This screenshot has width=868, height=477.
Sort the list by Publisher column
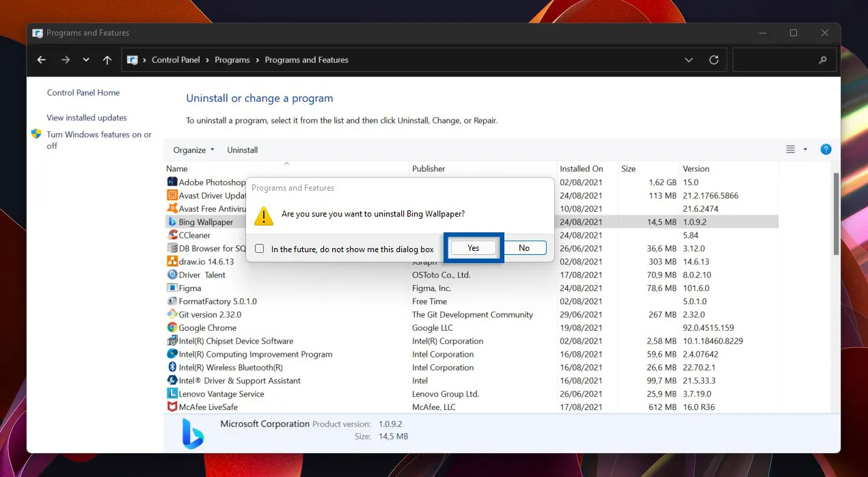(429, 169)
